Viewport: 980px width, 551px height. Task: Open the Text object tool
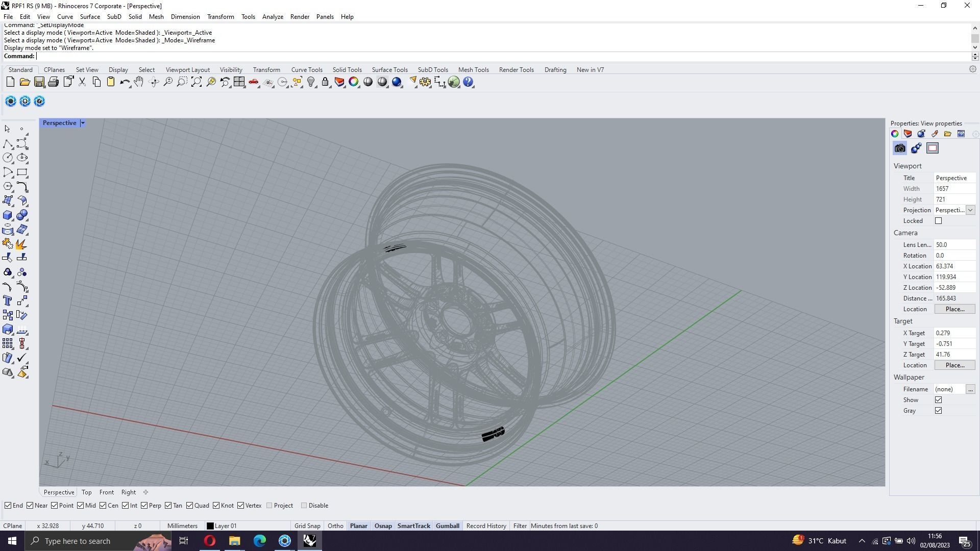[8, 301]
